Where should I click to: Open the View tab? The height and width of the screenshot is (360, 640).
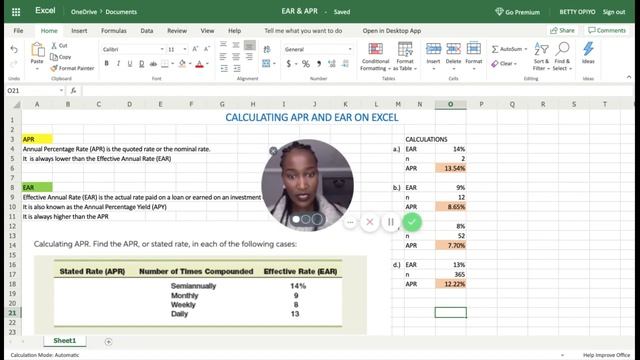(207, 31)
